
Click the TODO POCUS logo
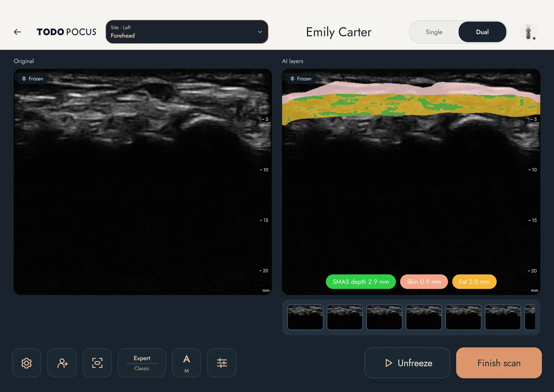pyautogui.click(x=66, y=32)
